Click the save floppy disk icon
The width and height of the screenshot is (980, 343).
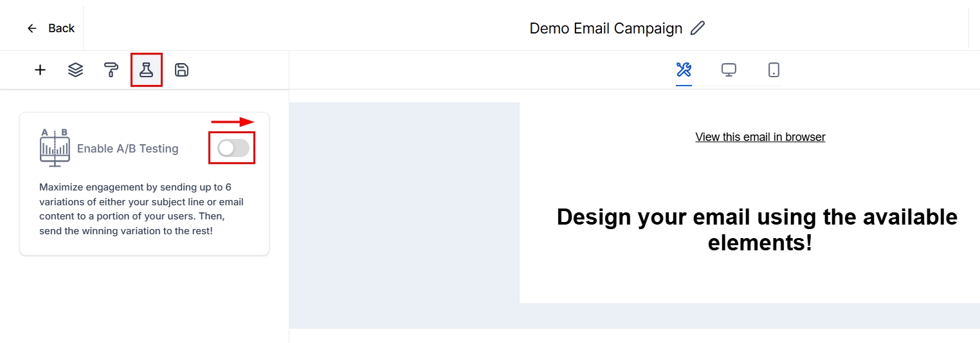(182, 70)
